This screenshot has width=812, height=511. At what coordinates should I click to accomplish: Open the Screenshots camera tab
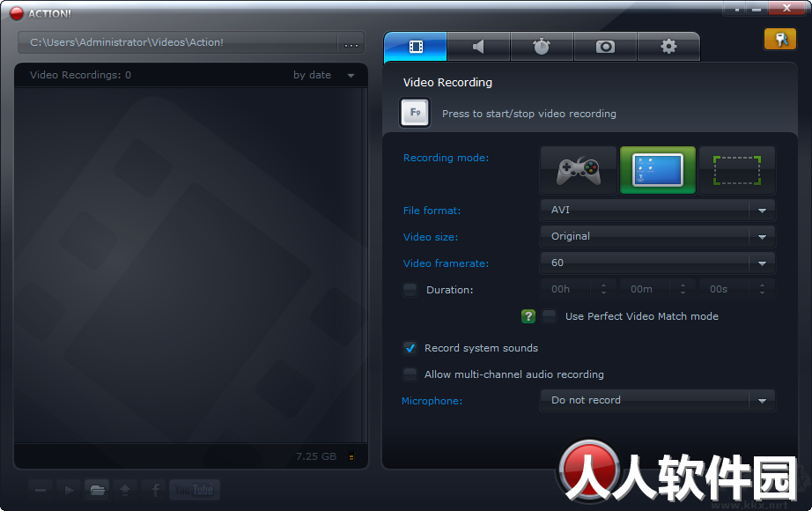tap(605, 47)
